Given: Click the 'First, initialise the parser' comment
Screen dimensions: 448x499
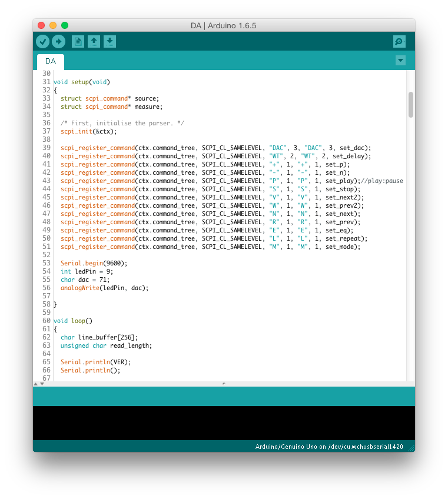Looking at the screenshot, I should click(122, 123).
